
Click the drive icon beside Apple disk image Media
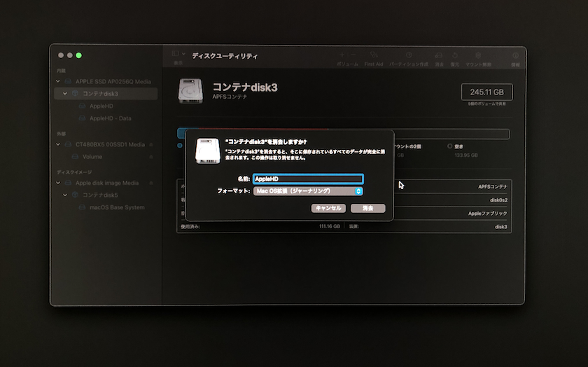coord(68,183)
